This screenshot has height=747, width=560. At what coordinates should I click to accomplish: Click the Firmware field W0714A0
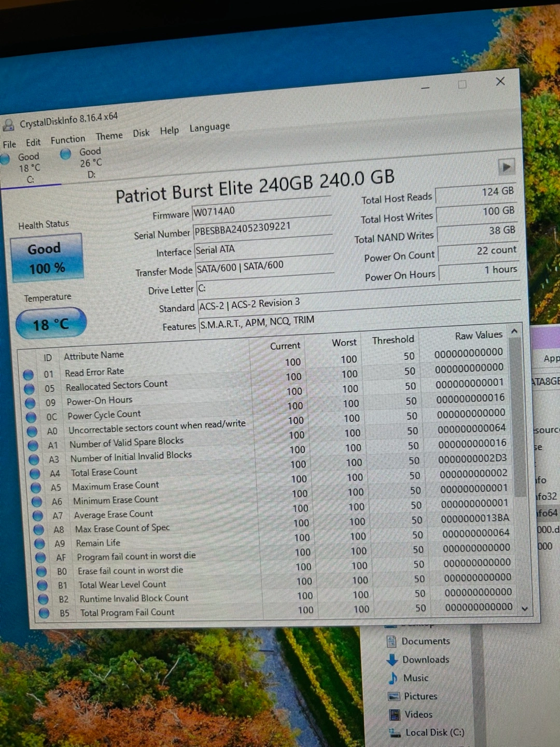click(261, 209)
